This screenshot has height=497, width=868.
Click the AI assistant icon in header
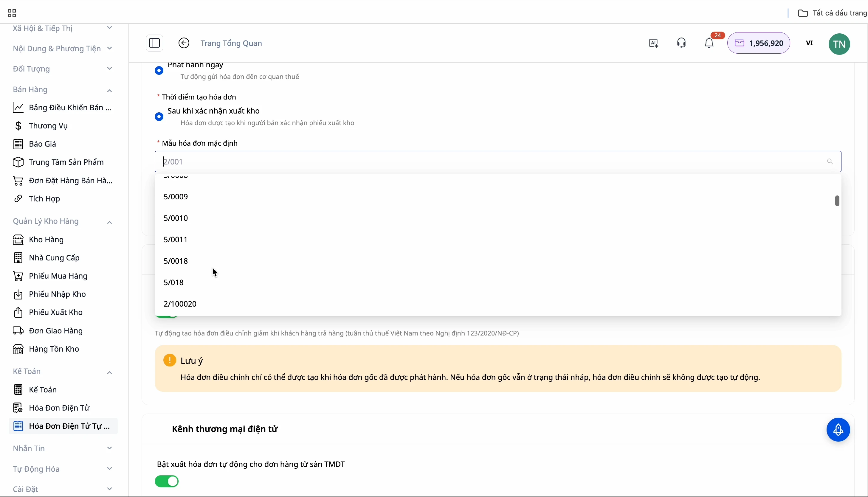point(654,43)
